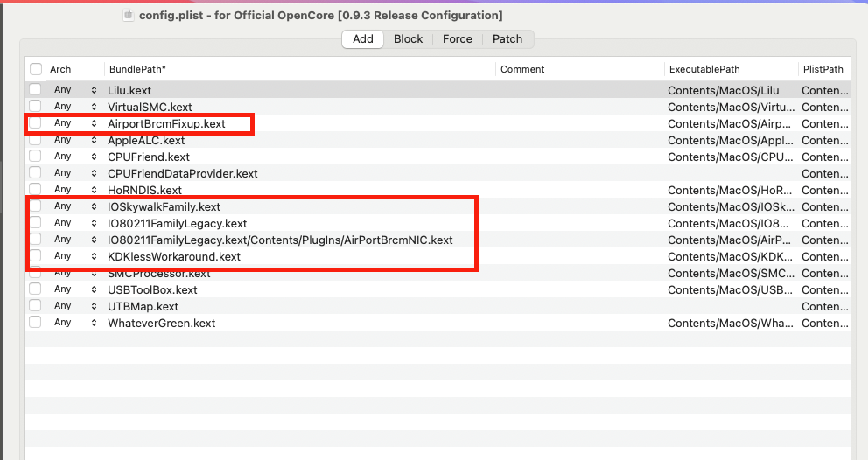Viewport: 868px width, 460px height.
Task: Click Contents/MacOS/USB... executable path cell
Action: click(x=731, y=289)
